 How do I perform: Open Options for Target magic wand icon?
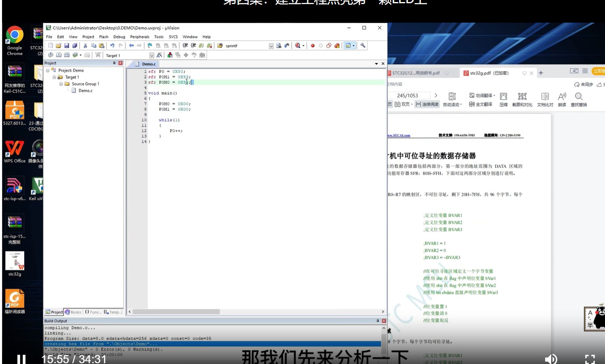pos(159,55)
